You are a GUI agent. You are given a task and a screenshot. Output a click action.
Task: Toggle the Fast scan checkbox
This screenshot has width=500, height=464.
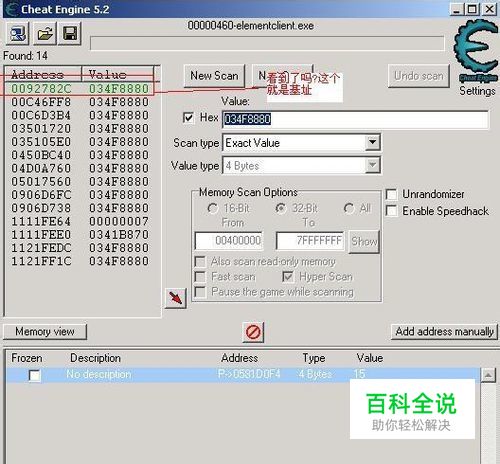click(x=200, y=277)
